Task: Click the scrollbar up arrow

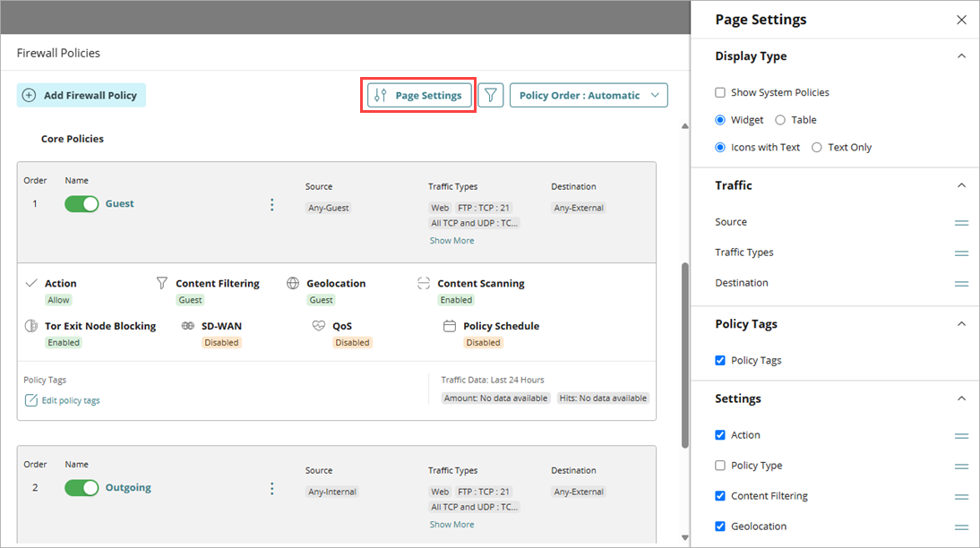Action: 685,126
